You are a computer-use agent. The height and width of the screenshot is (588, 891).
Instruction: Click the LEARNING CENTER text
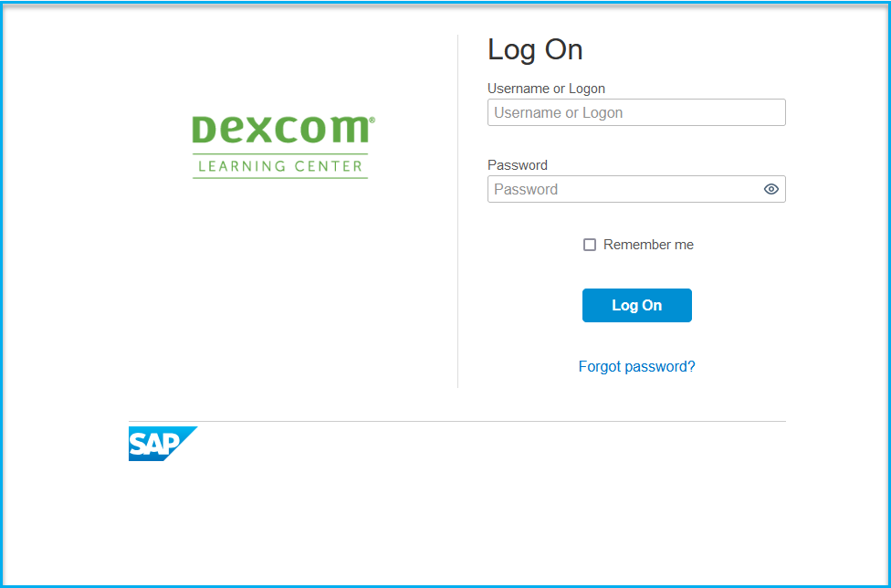click(x=280, y=166)
